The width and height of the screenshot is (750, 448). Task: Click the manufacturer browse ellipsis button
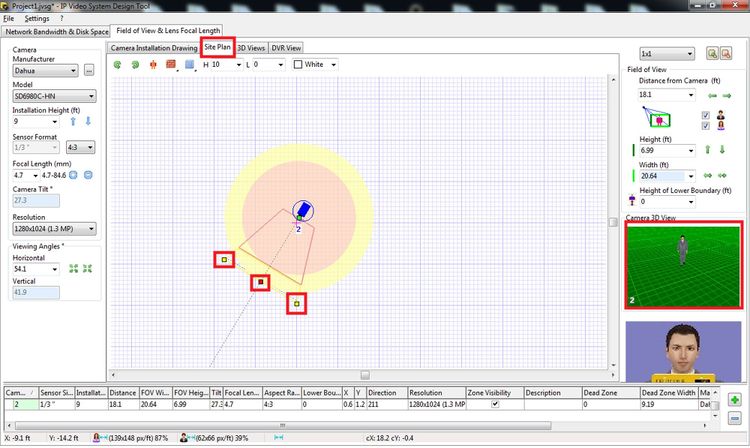(x=89, y=71)
